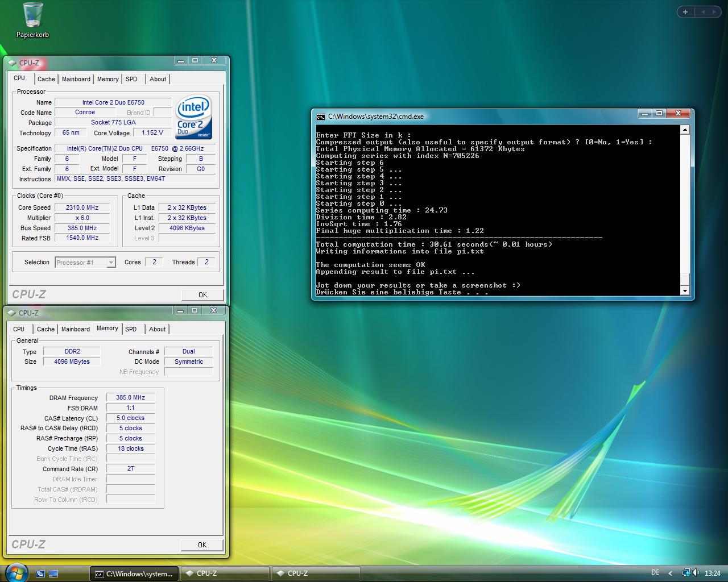The width and height of the screenshot is (728, 582).
Task: Click the Level 2 cache value 4096 KBytes
Action: (187, 228)
